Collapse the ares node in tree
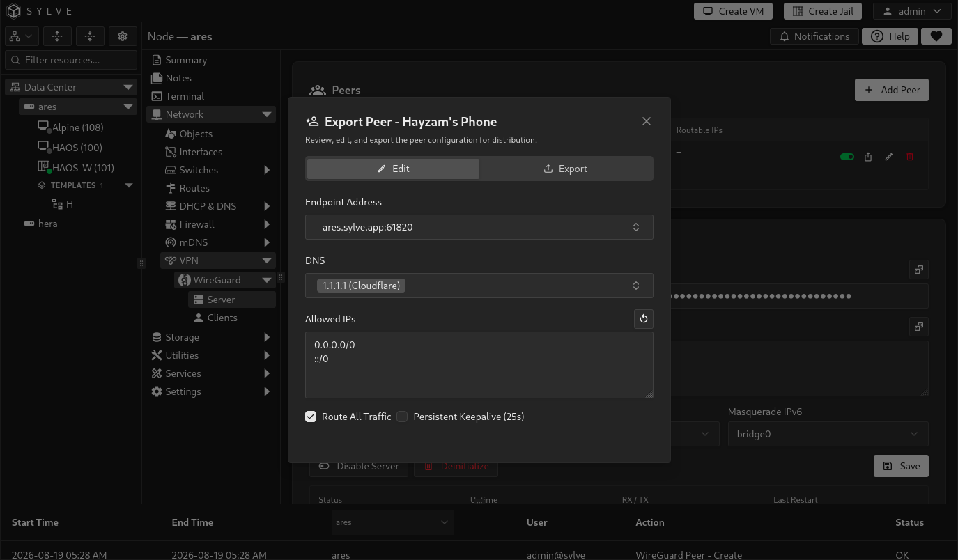 click(x=128, y=107)
